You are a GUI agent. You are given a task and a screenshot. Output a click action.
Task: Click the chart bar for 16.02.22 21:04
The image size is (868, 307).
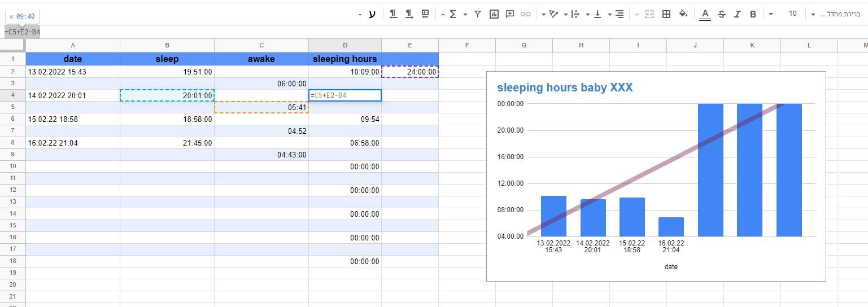pyautogui.click(x=671, y=227)
